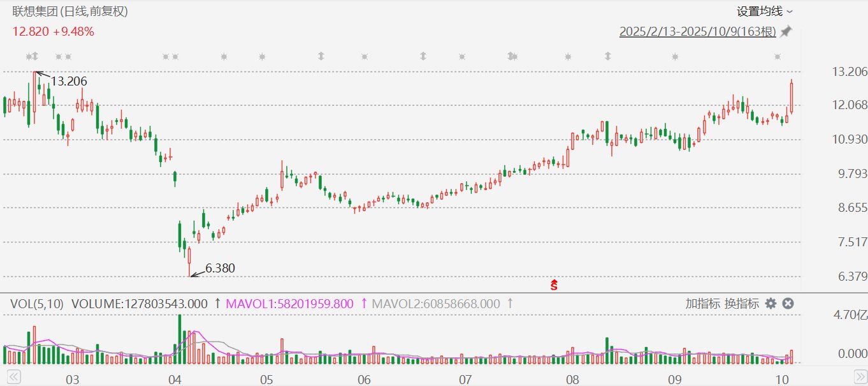Open the 设置均线 moving average dropdown
Image resolution: width=868 pixels, height=386 pixels.
[764, 11]
